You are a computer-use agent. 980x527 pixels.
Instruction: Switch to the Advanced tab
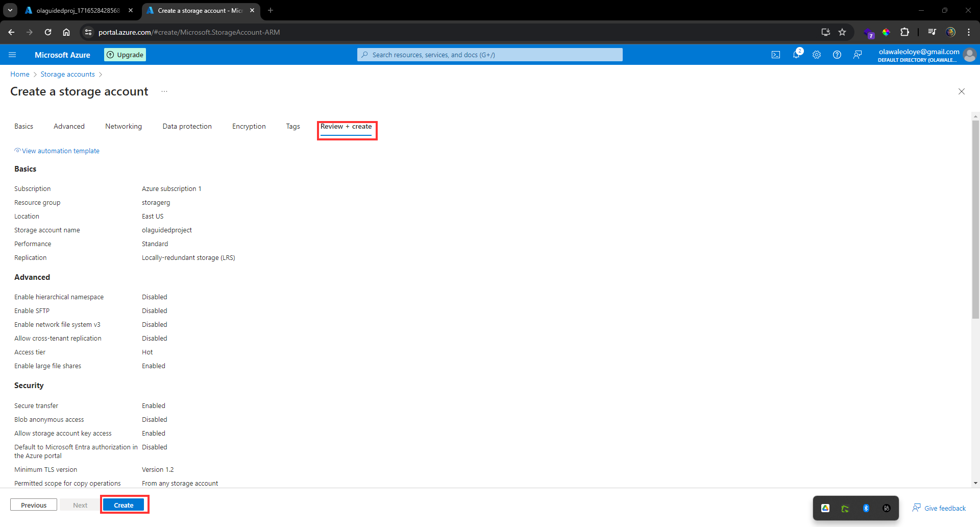69,127
